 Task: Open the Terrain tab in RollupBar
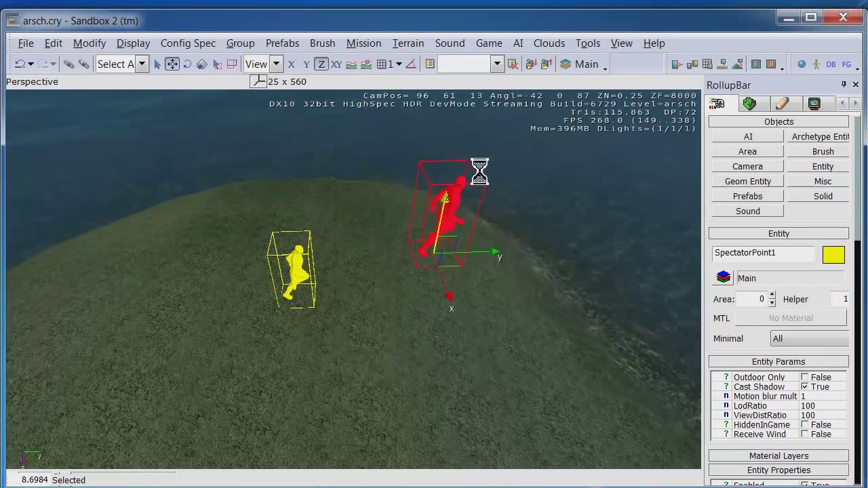click(x=749, y=104)
